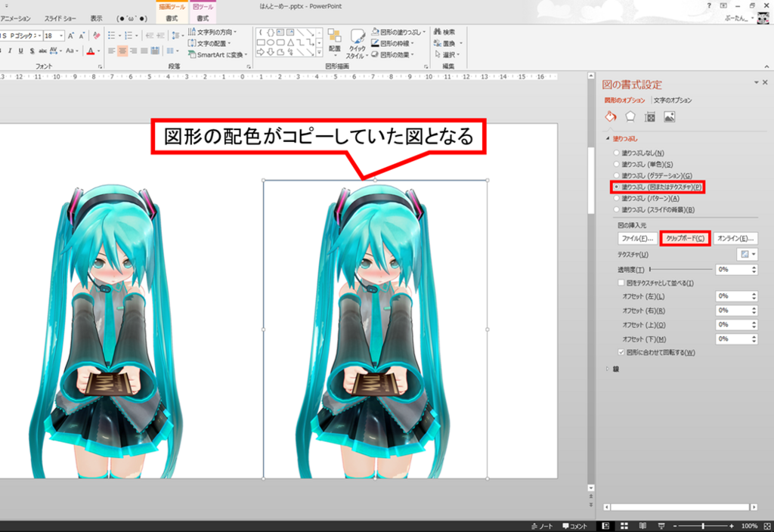Open the コメント comments pane from the status bar

coord(575,526)
